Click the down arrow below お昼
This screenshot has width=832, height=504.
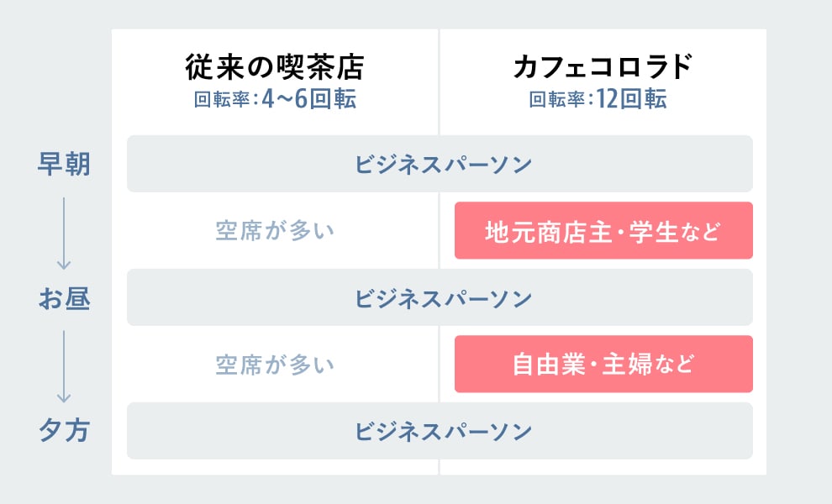65,365
